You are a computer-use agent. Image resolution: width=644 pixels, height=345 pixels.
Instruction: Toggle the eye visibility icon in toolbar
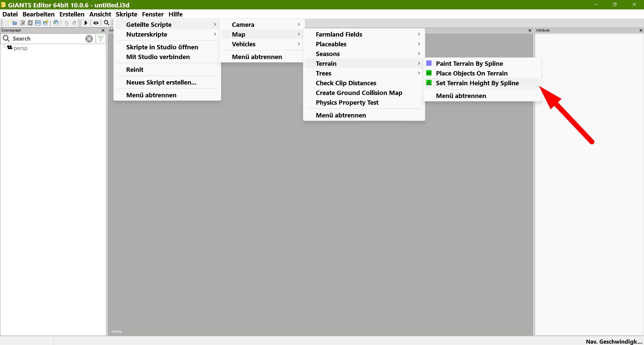[x=96, y=23]
